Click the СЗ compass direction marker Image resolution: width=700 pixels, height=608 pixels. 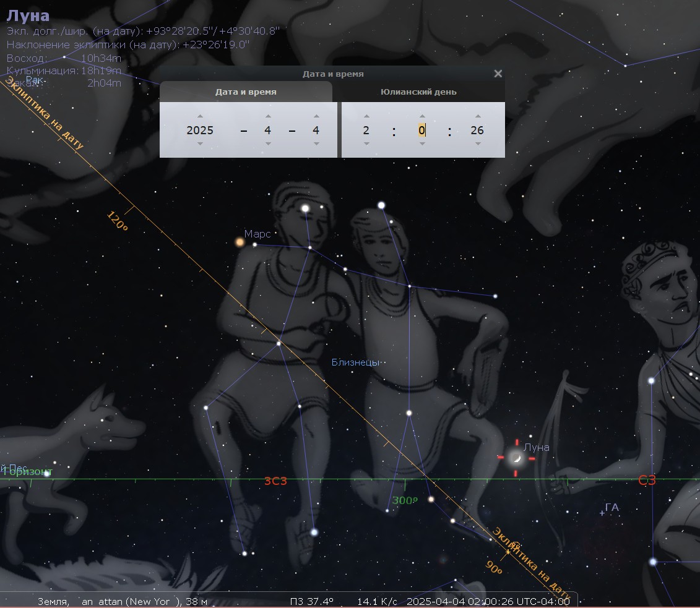point(647,481)
